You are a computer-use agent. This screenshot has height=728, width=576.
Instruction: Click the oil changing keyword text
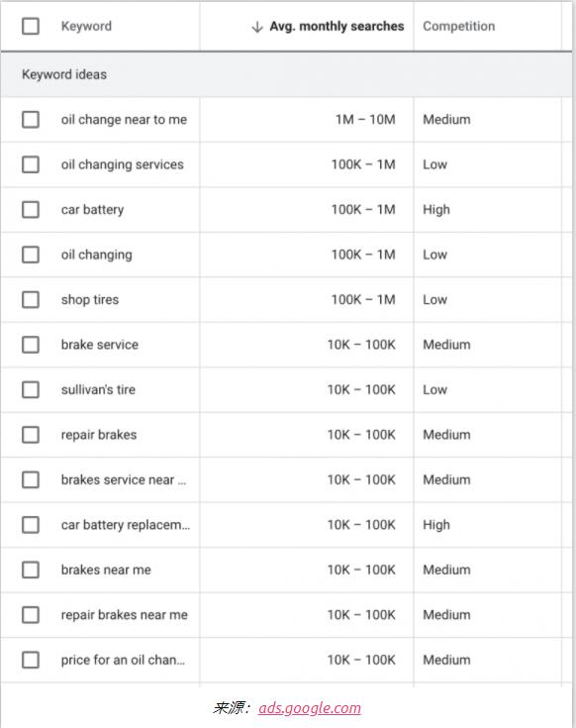[96, 255]
